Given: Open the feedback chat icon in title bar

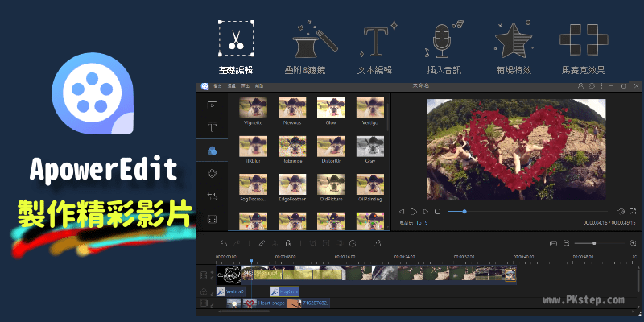Looking at the screenshot, I should (x=592, y=86).
